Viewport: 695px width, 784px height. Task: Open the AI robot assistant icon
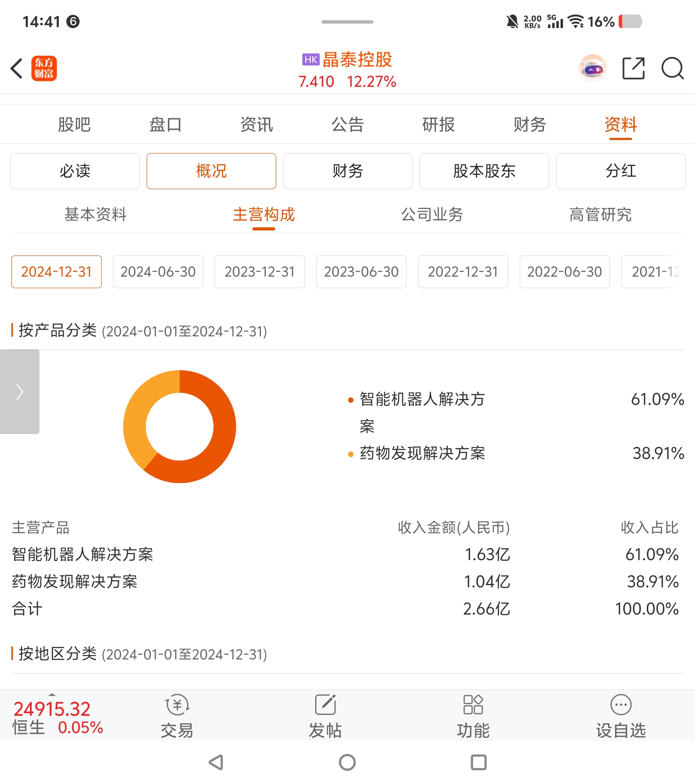[593, 69]
